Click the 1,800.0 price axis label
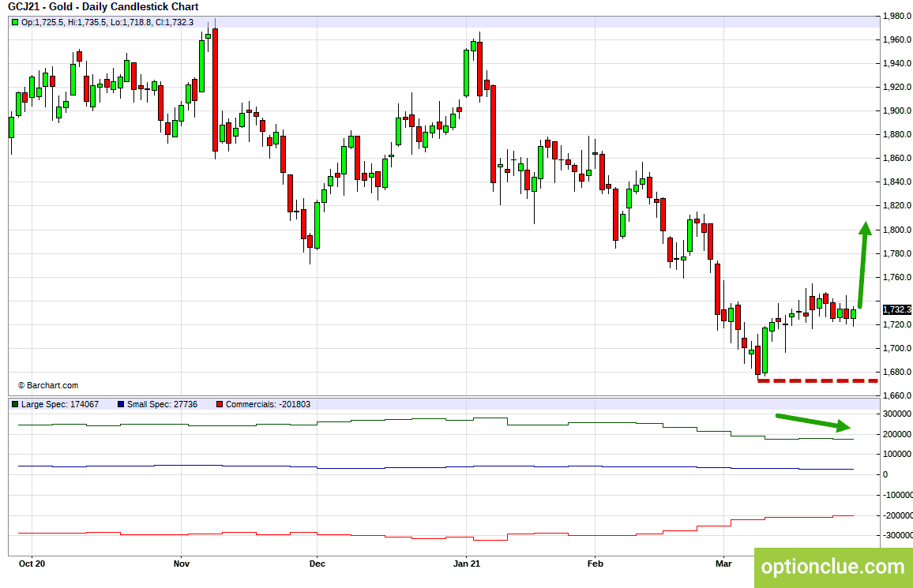Screen dimensions: 913x588 pos(896,230)
